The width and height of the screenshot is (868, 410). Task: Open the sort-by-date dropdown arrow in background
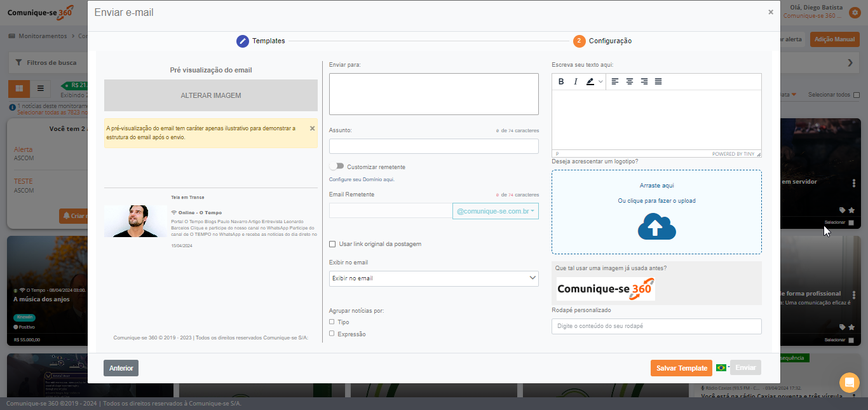pyautogui.click(x=794, y=95)
